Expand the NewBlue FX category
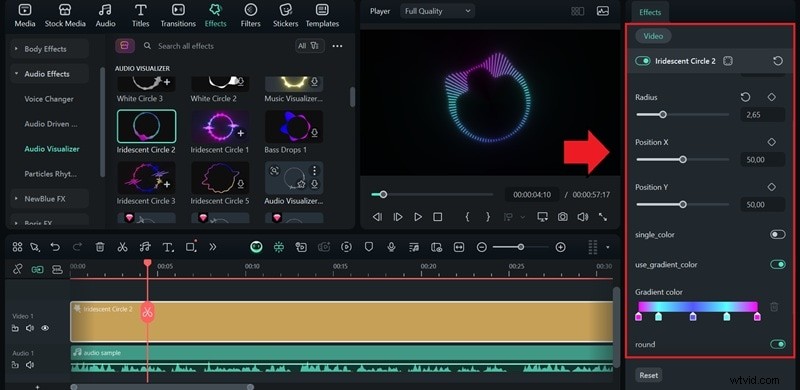 (49, 199)
